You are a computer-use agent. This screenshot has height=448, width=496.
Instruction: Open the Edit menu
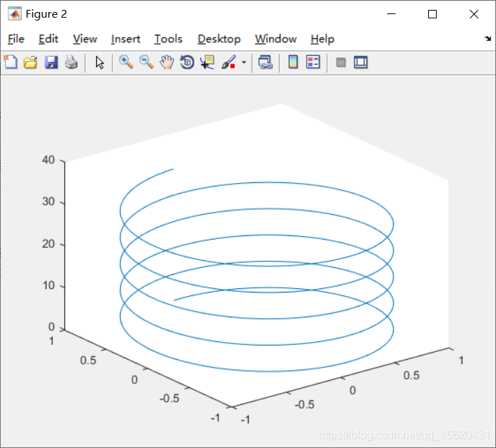pyautogui.click(x=48, y=39)
